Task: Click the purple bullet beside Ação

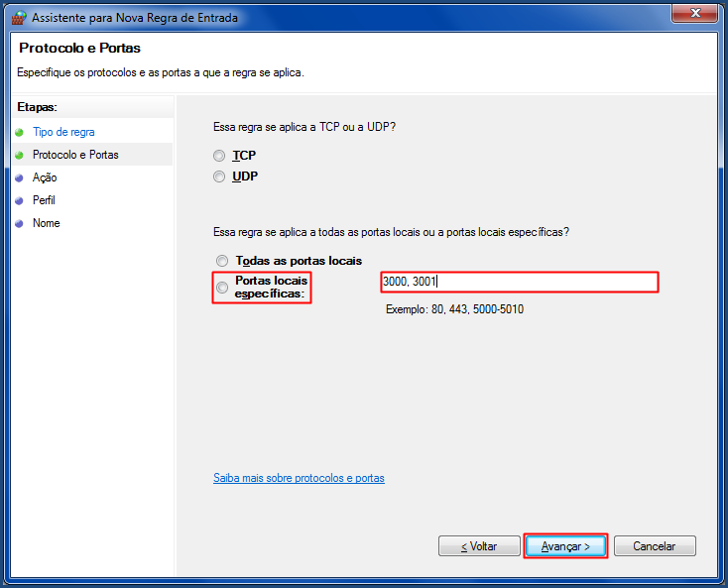Action: [19, 177]
